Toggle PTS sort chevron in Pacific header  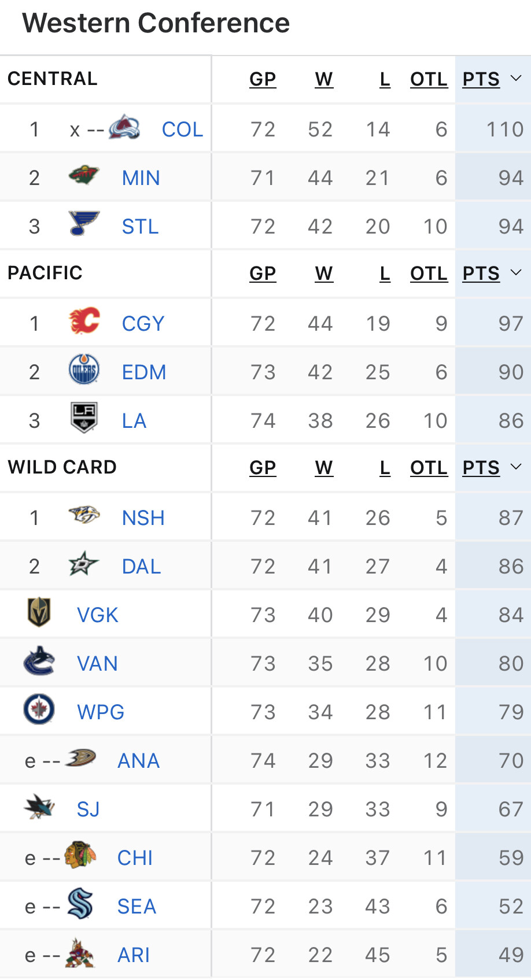click(516, 273)
